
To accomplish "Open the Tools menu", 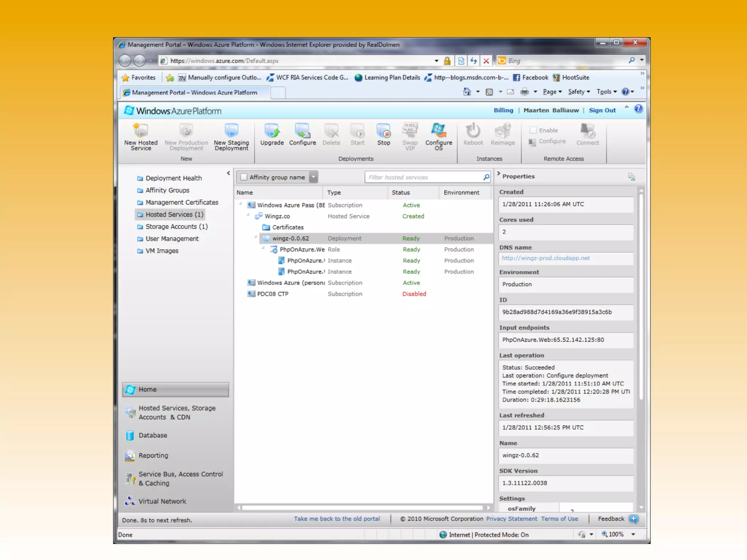I will 607,92.
